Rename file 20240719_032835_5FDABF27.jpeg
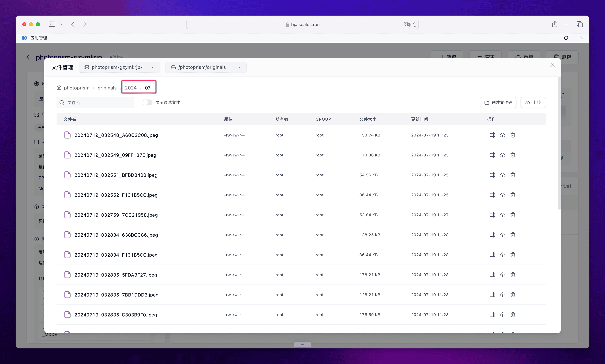 point(492,275)
